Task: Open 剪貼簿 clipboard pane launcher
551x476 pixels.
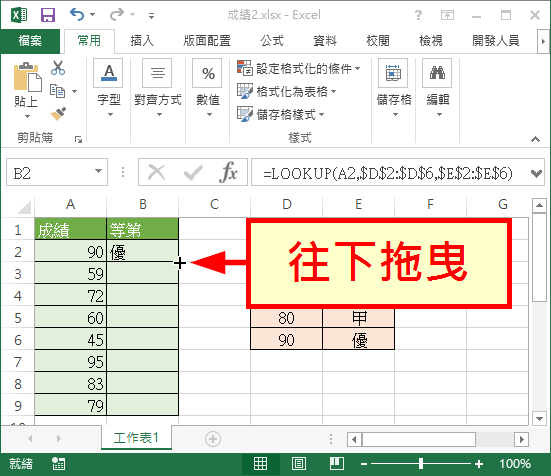Action: pyautogui.click(x=78, y=139)
